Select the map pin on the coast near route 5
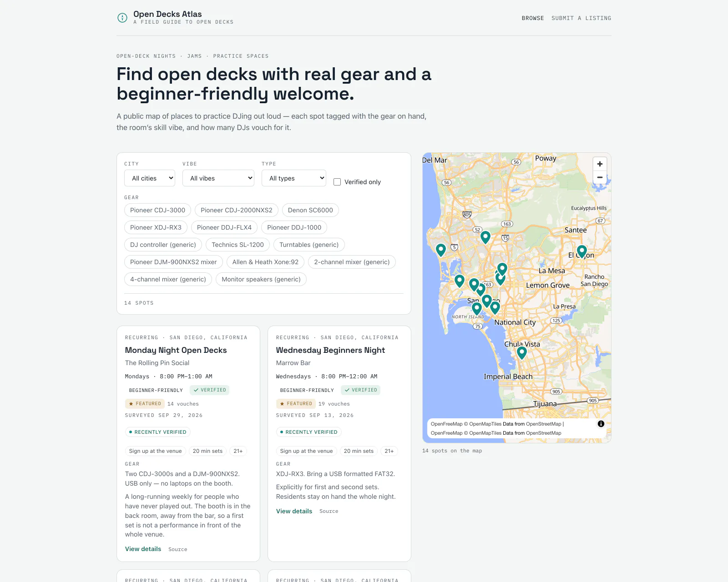 (x=440, y=250)
